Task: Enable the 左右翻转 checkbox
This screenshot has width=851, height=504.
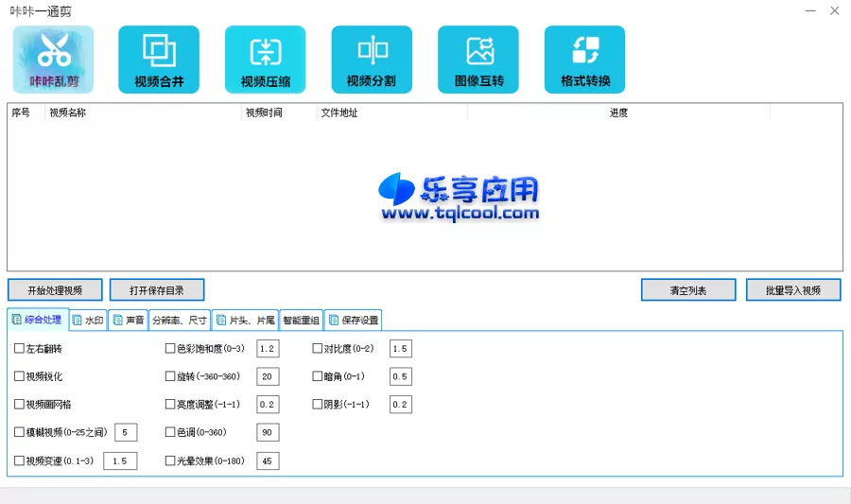Action: coord(19,348)
